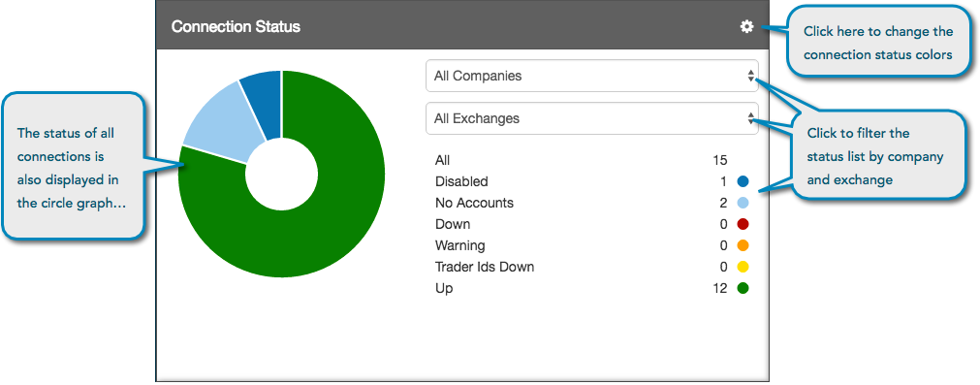
Task: Select the Warning status label
Action: 460,245
